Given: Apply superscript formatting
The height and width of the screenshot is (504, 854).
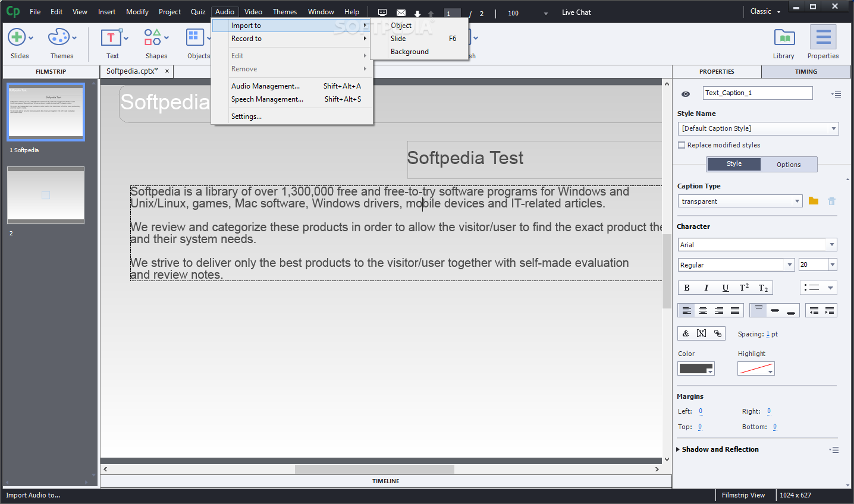Looking at the screenshot, I should coord(744,288).
